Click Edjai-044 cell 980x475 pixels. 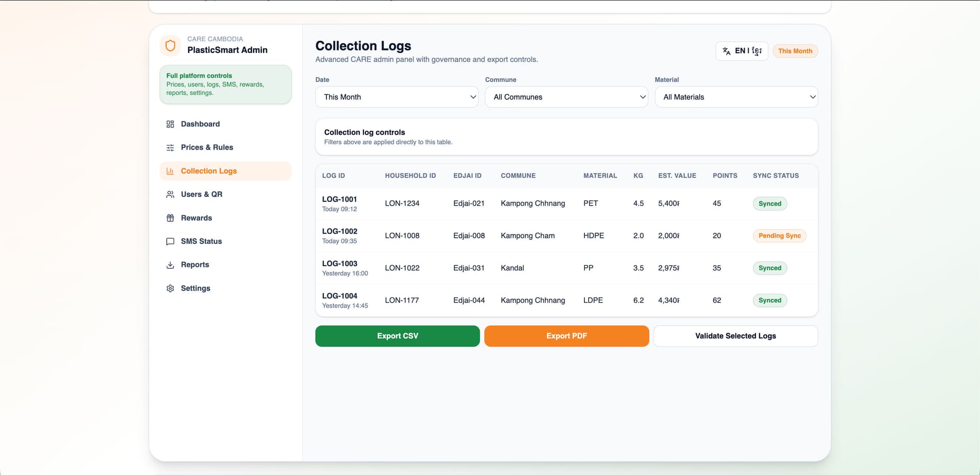(469, 301)
